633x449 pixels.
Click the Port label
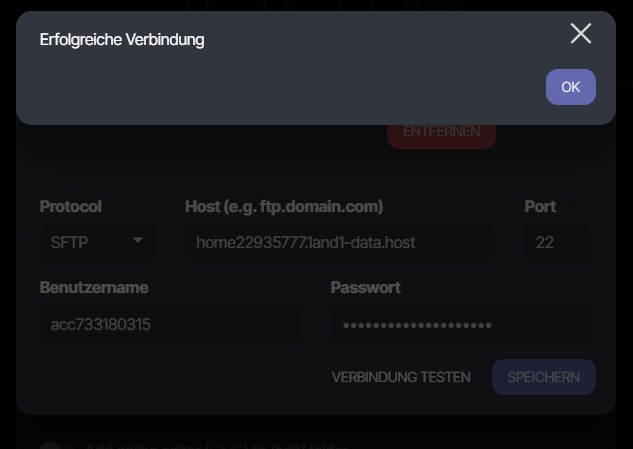(540, 207)
